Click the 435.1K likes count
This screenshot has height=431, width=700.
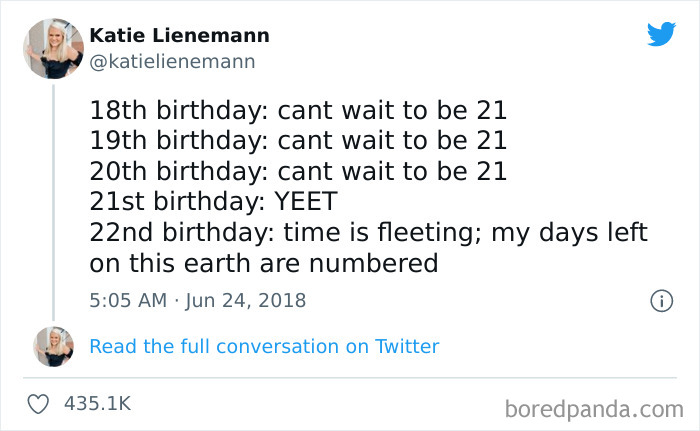point(97,404)
